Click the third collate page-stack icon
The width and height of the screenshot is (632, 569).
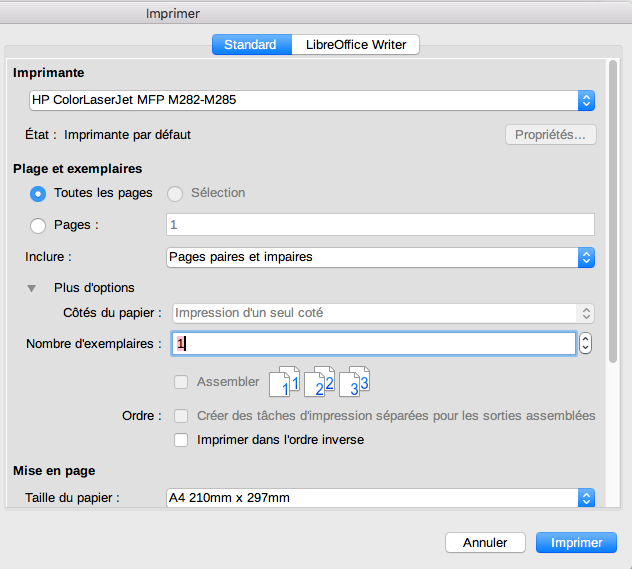click(x=354, y=381)
